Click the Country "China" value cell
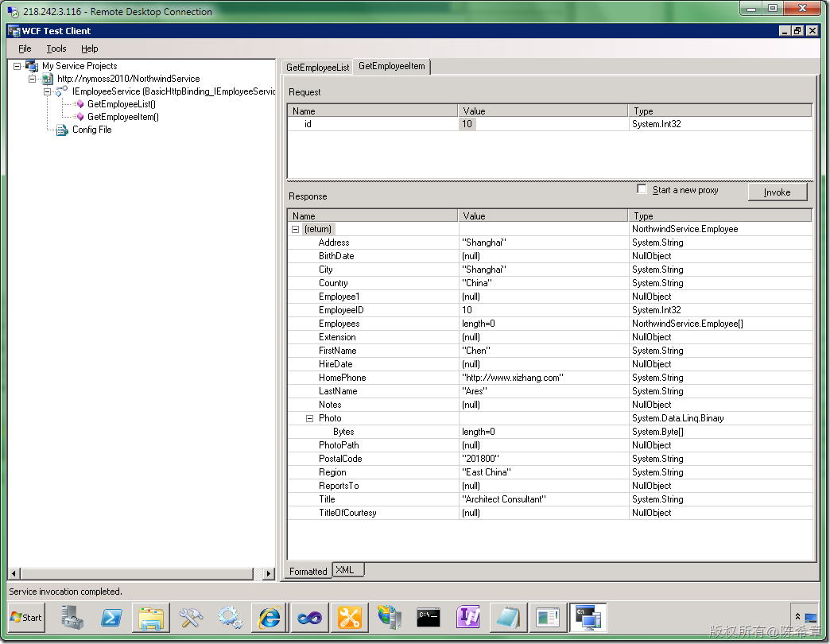Image resolution: width=830 pixels, height=644 pixels. (x=544, y=283)
